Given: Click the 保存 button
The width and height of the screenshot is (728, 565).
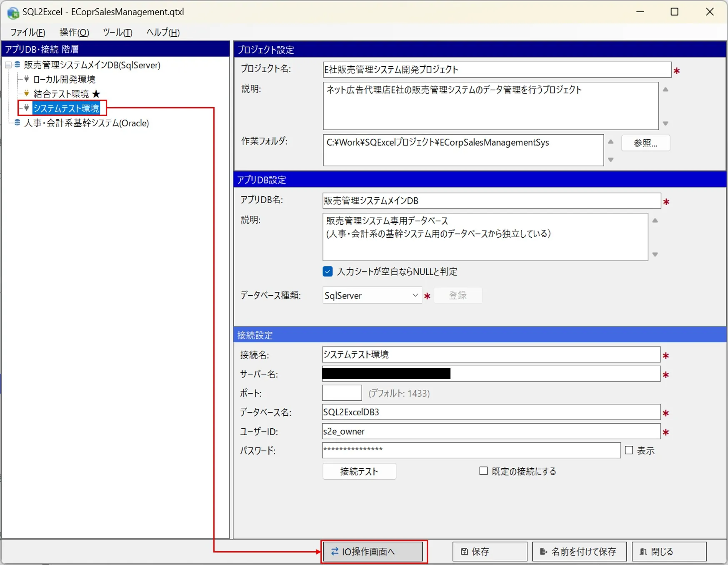Looking at the screenshot, I should (490, 552).
